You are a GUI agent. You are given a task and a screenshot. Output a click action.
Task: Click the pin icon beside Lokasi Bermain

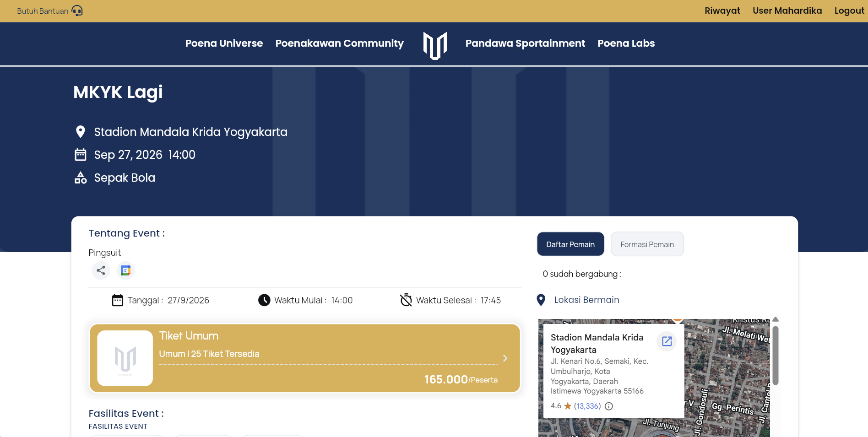[x=541, y=300]
